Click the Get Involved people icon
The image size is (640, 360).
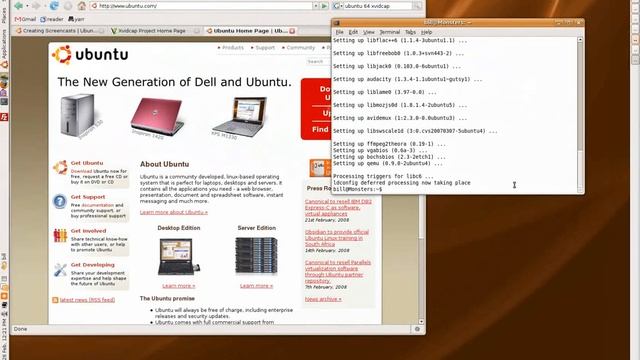click(x=60, y=236)
